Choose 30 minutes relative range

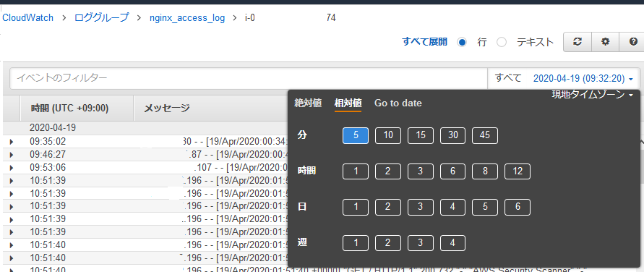[x=453, y=135]
